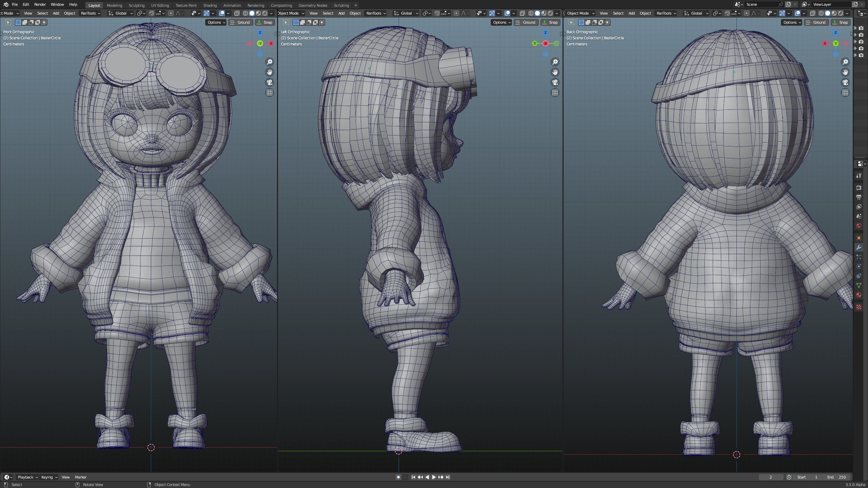
Task: Click the new scene button beside Scene
Action: (788, 4)
